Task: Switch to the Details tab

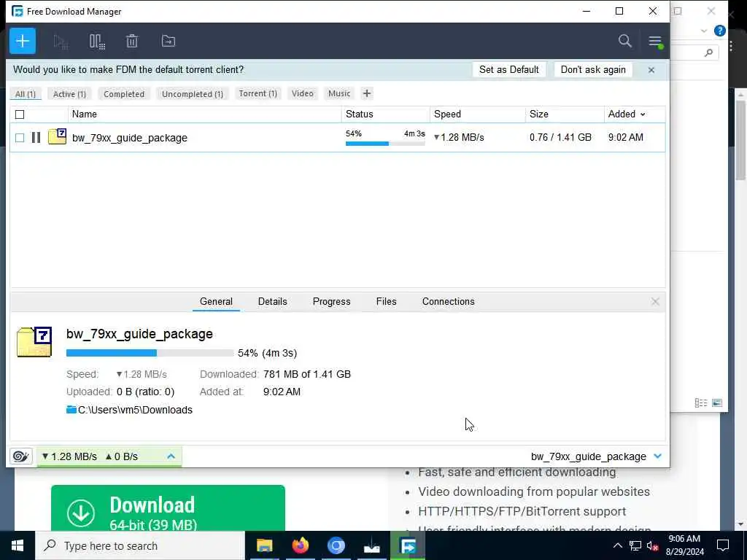Action: coord(273,301)
